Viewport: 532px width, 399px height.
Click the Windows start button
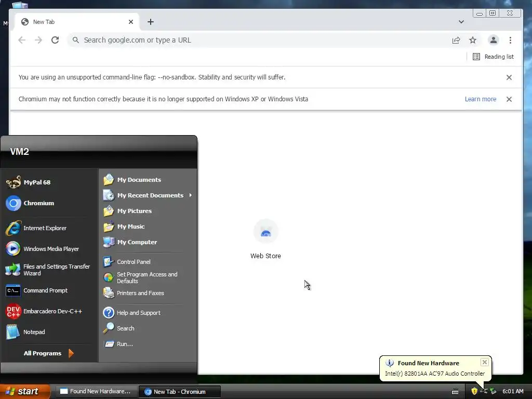(24, 392)
